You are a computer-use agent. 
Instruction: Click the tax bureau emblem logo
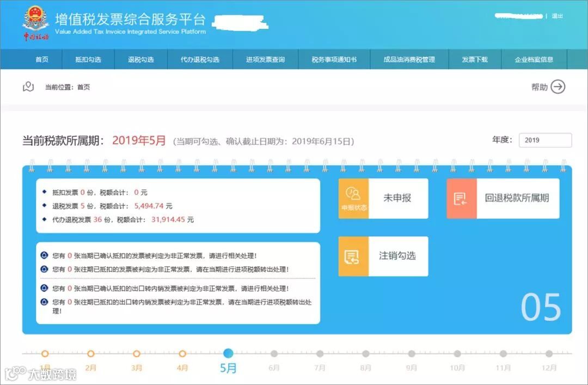click(35, 23)
